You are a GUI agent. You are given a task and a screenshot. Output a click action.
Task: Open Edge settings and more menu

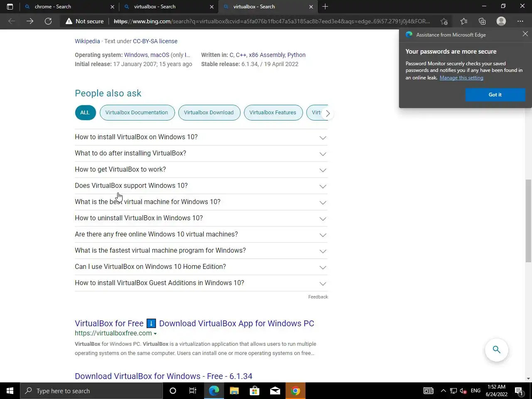pos(520,21)
